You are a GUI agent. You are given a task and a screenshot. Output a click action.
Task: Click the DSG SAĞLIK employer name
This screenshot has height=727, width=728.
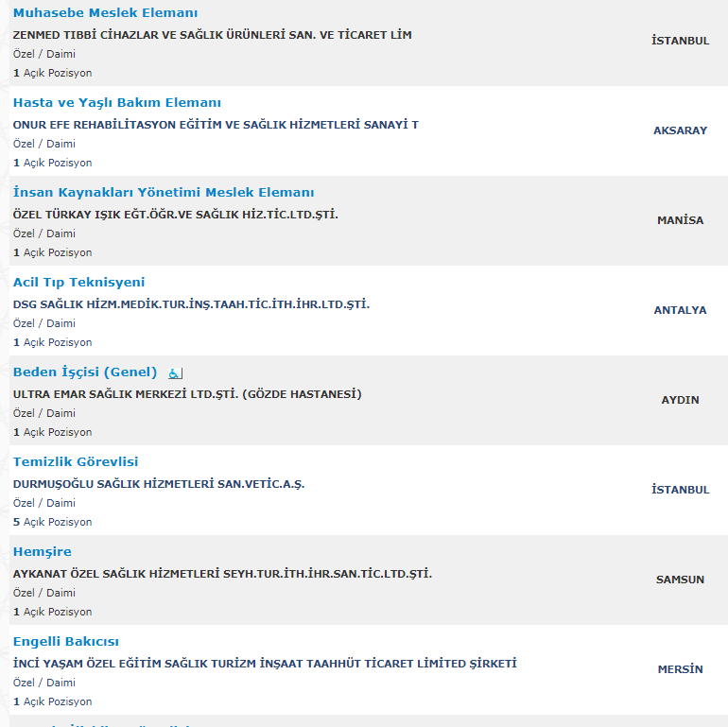tap(191, 304)
